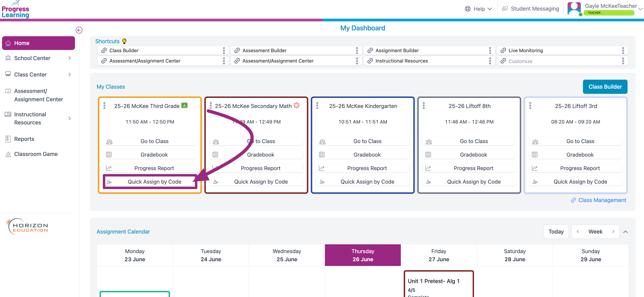644x297 pixels.
Task: Click Google Classroom icon on McKee Third Grade
Action: [184, 105]
